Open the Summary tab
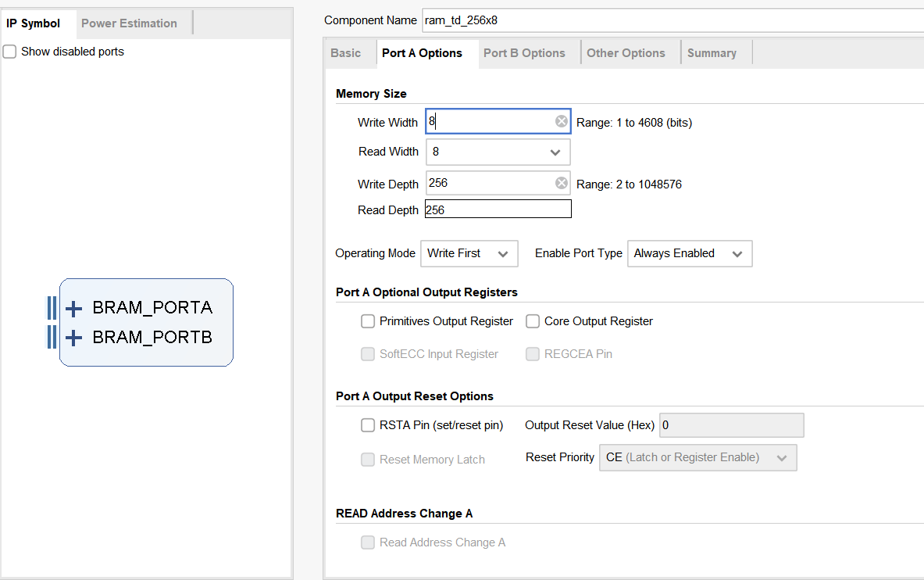924x580 pixels. point(712,53)
